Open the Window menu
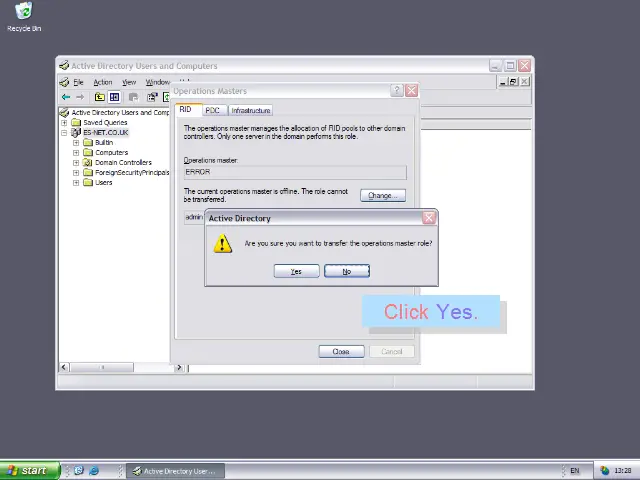640x480 pixels. pyautogui.click(x=158, y=82)
